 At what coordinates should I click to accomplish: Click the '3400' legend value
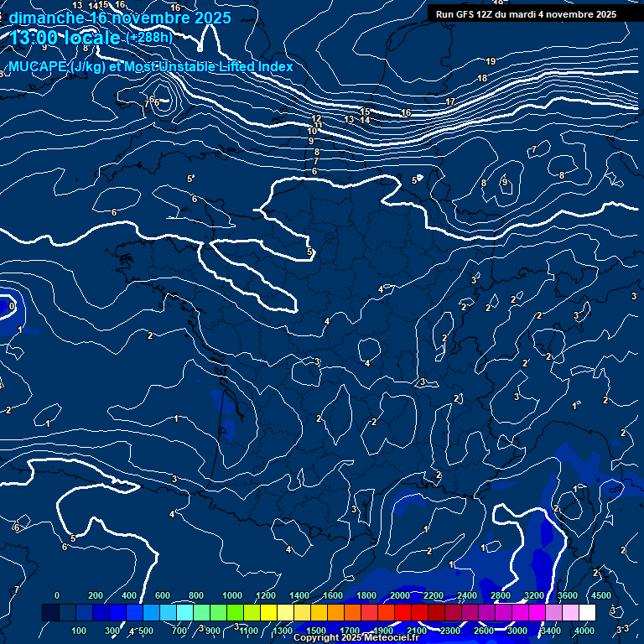click(x=551, y=631)
